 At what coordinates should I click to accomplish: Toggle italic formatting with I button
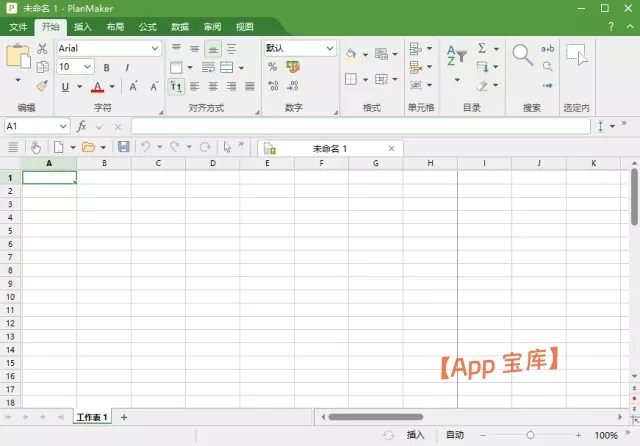pos(128,67)
